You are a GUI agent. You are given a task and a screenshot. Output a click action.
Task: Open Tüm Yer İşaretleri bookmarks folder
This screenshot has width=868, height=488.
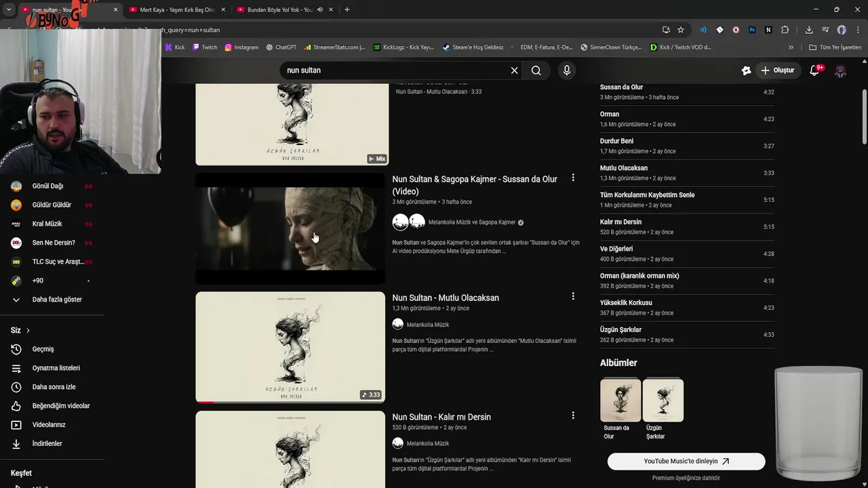[835, 47]
